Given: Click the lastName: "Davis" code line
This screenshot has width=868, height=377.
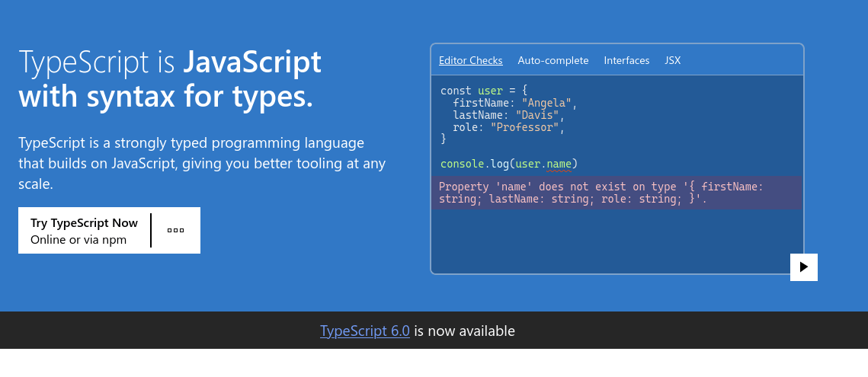Looking at the screenshot, I should pos(509,115).
